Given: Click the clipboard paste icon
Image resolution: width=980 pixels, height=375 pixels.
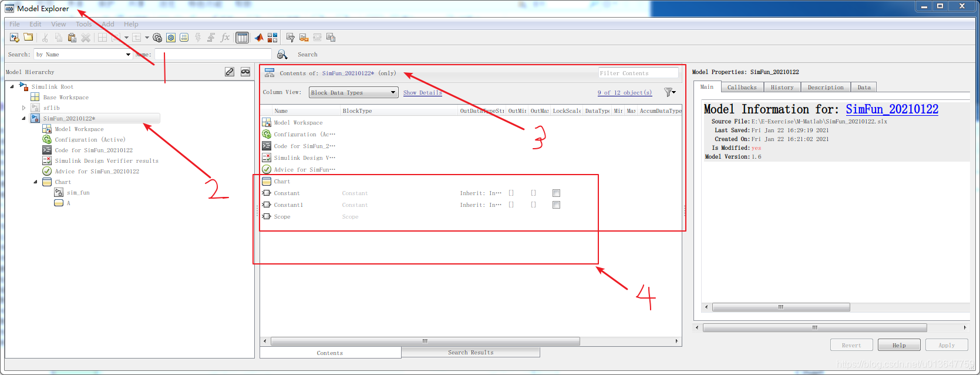Looking at the screenshot, I should (x=72, y=38).
